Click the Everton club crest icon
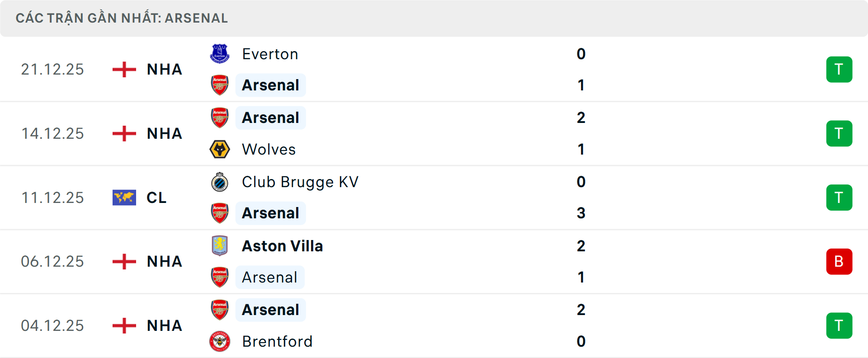This screenshot has height=358, width=868. (220, 53)
